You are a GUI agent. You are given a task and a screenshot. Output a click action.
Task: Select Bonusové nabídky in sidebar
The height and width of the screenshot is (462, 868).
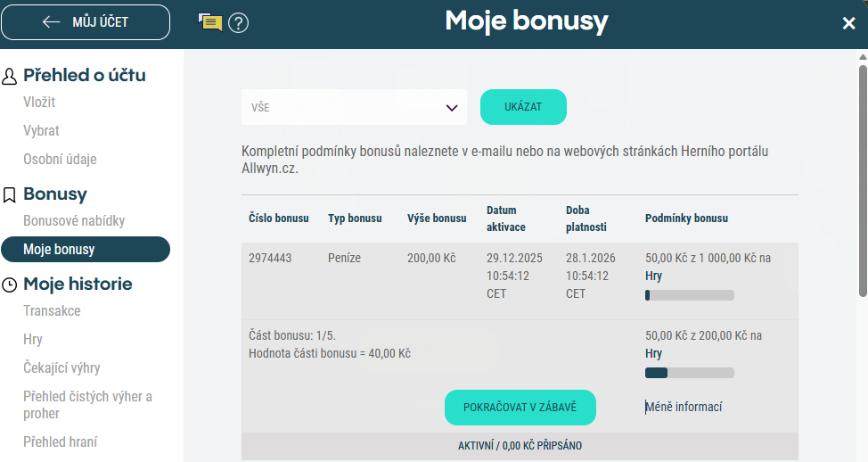click(x=74, y=220)
